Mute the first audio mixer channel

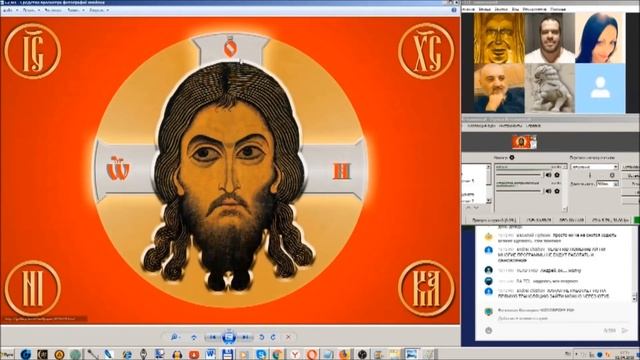click(x=548, y=175)
